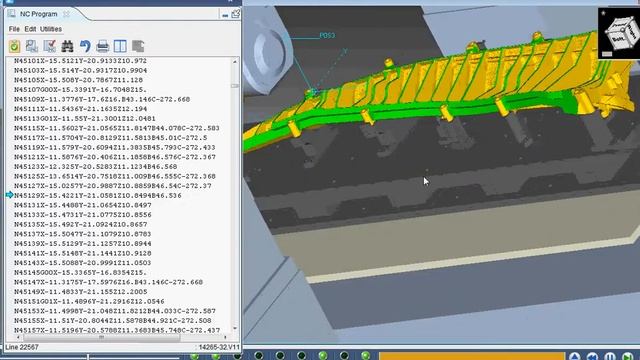This screenshot has height=360, width=640.
Task: Click the step forward play button
Action: (627, 356)
